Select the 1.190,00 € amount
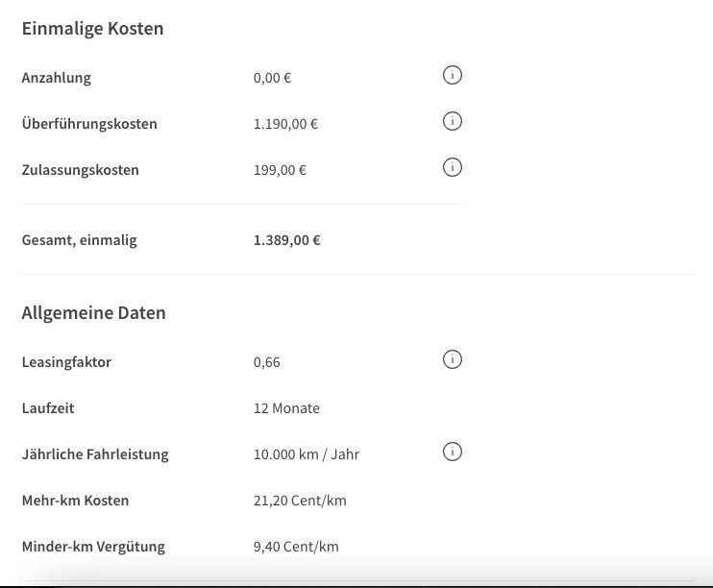The height and width of the screenshot is (588, 713). [x=285, y=124]
